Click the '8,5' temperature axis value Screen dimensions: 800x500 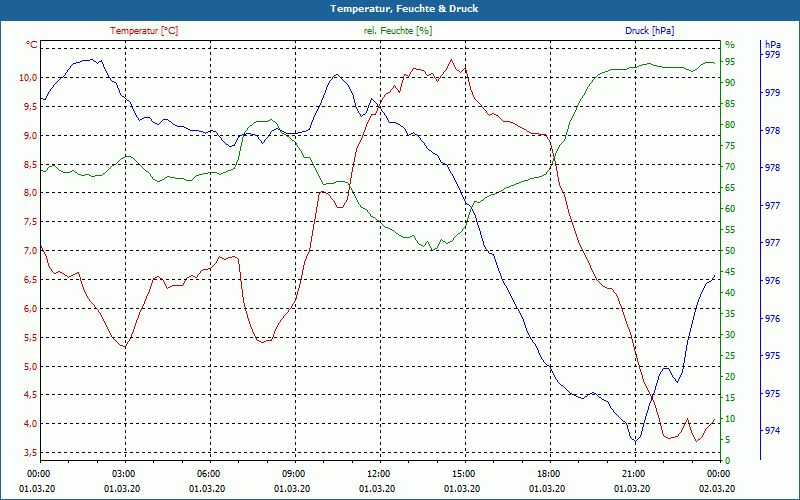tap(31, 164)
